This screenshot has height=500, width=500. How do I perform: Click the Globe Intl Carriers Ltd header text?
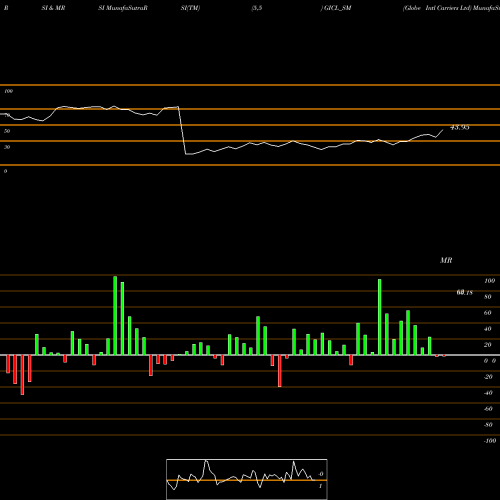tap(437, 8)
